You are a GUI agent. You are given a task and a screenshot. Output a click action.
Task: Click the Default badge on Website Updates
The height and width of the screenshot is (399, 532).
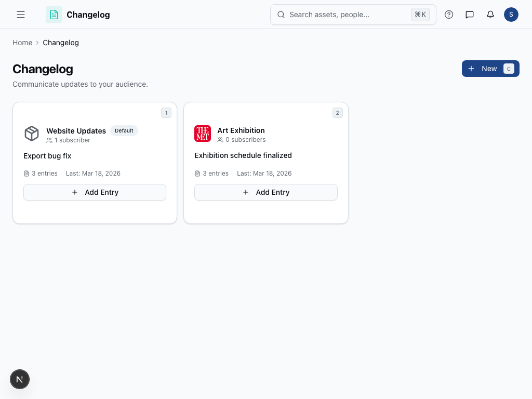coord(124,131)
